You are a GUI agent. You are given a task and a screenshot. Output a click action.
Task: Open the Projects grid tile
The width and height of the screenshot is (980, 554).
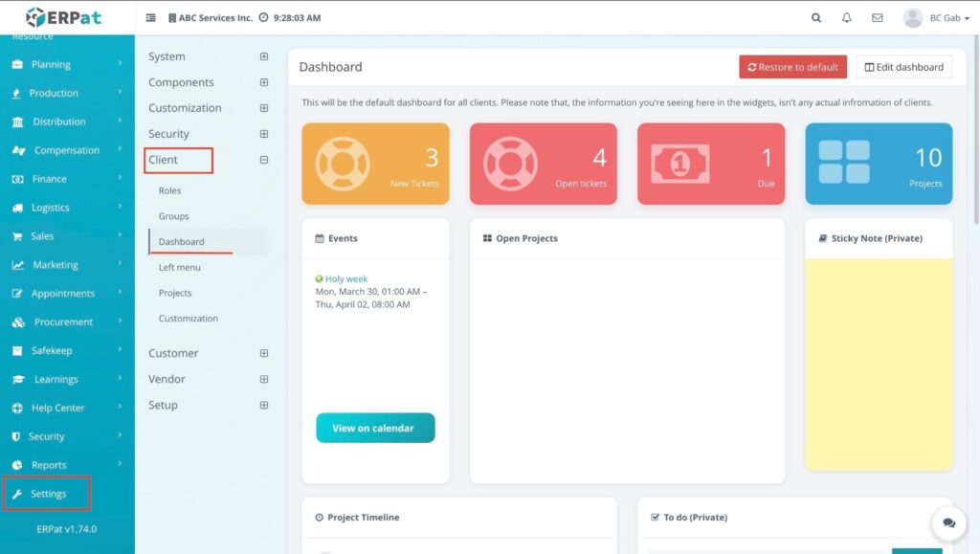coord(879,164)
